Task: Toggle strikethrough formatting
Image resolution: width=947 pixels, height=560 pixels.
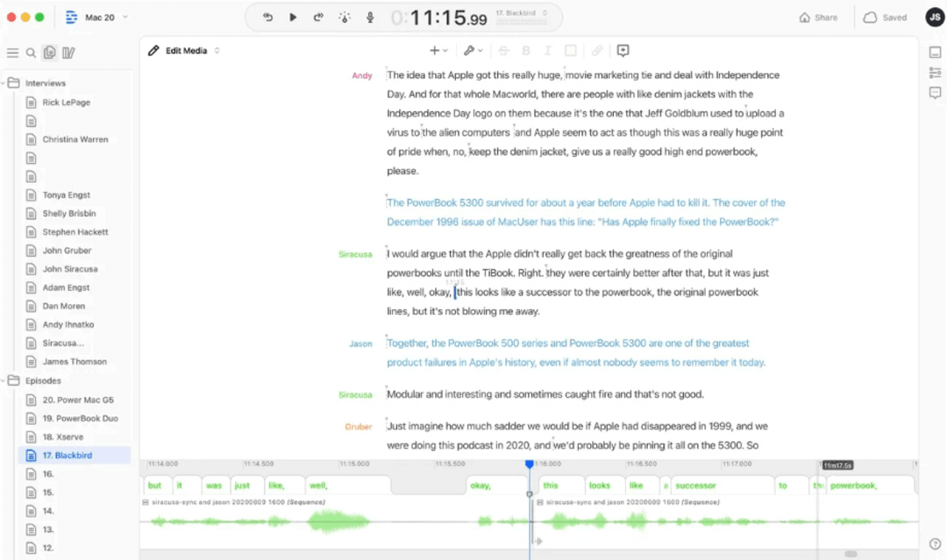Action: click(x=503, y=51)
